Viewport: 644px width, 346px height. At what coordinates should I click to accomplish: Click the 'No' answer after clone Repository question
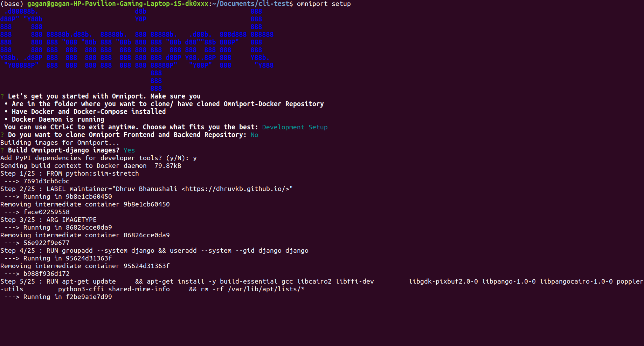(x=255, y=135)
